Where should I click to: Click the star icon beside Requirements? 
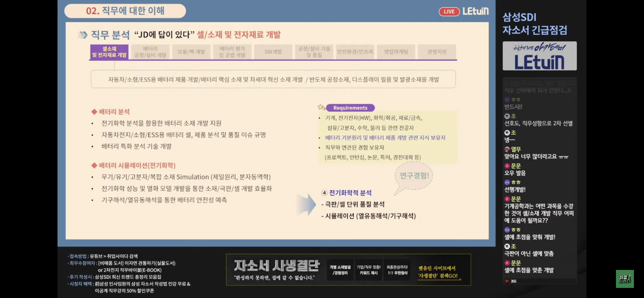tap(321, 107)
